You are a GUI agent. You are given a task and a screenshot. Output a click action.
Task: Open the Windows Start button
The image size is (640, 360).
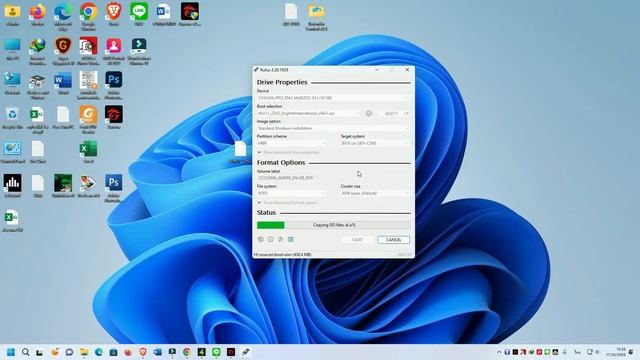tap(11, 352)
